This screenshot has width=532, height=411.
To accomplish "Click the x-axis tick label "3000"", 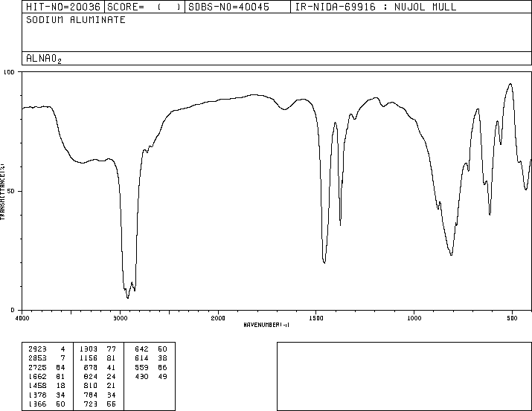I will pos(120,318).
